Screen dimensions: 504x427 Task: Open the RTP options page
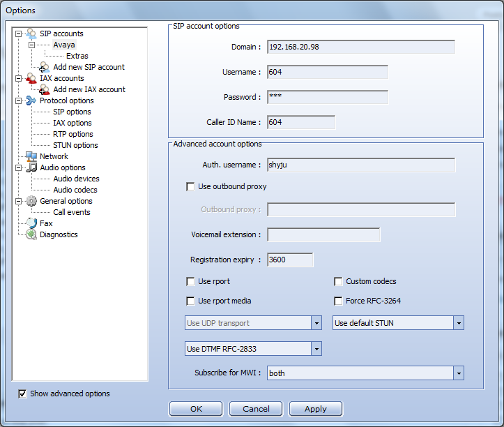coord(73,134)
